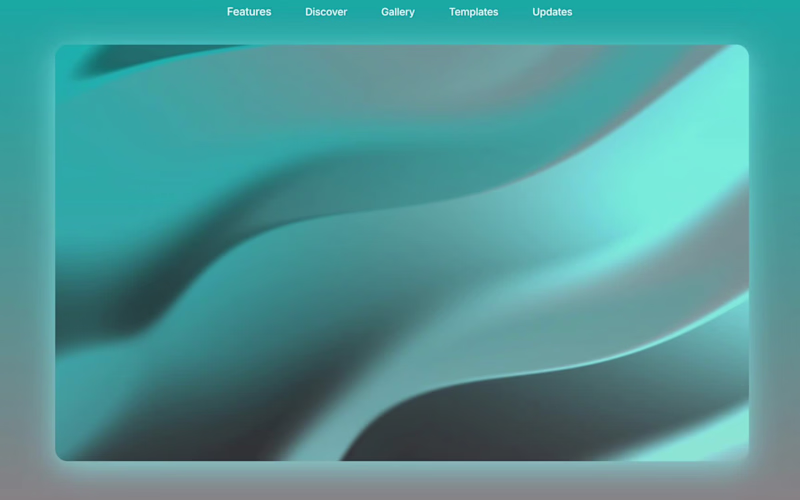Click the teal wave hero image

(x=402, y=253)
